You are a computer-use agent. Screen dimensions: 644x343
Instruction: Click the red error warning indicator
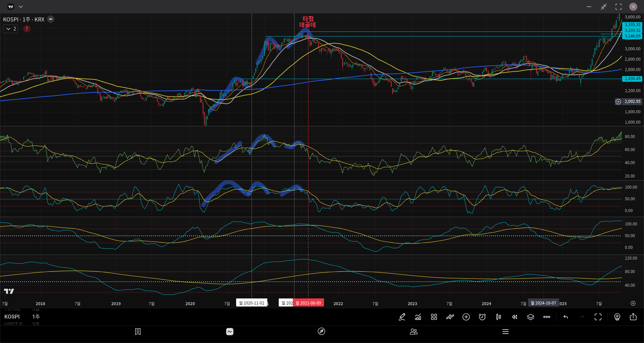pyautogui.click(x=27, y=29)
